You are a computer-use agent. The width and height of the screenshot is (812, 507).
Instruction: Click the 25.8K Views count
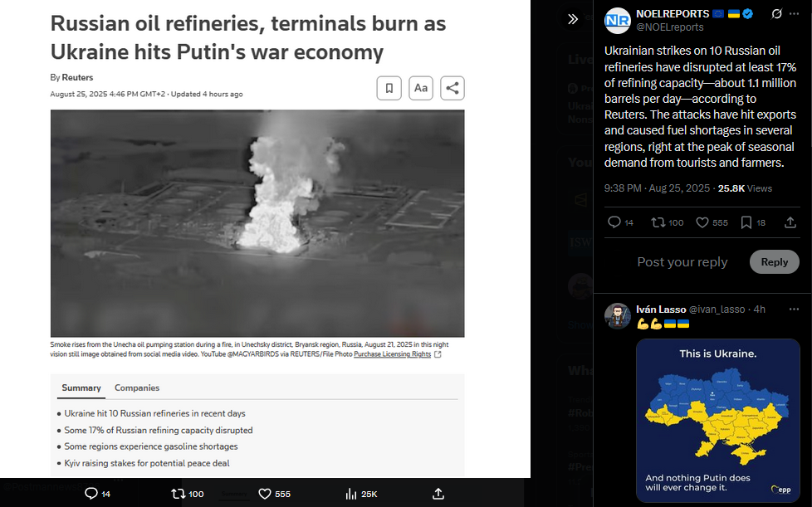pyautogui.click(x=745, y=188)
